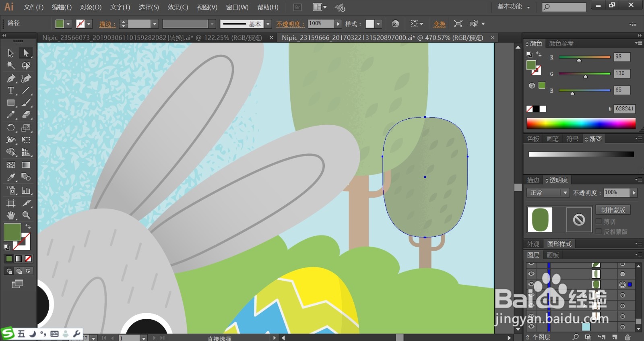This screenshot has height=341, width=644.
Task: Toggle target circle of light blue sublayer
Action: (623, 327)
